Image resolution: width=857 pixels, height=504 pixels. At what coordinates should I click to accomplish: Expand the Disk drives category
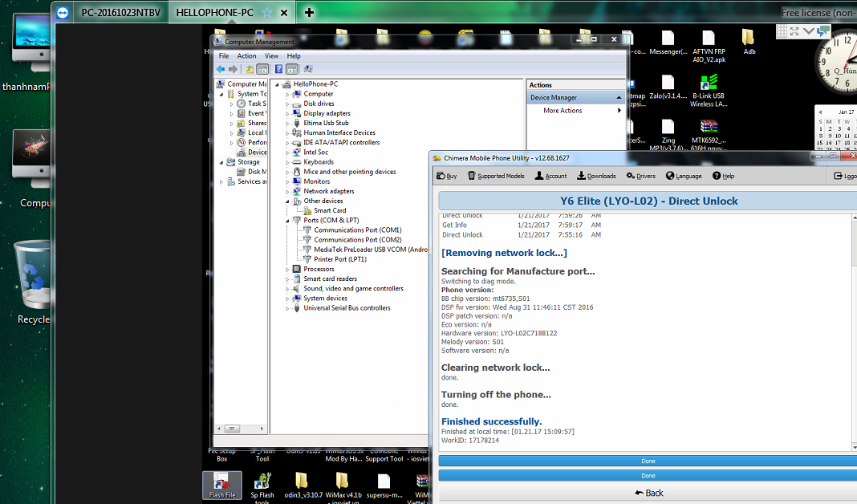tap(287, 104)
